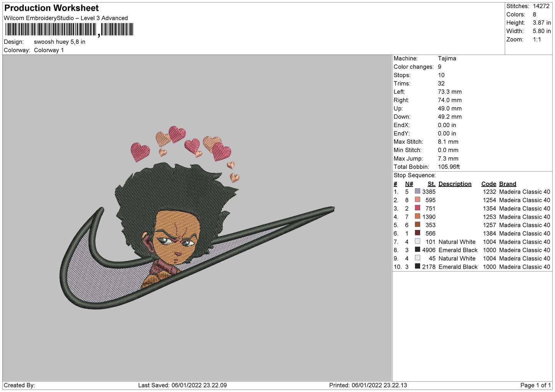Click the pink-red swatch for code 1354

pos(417,208)
